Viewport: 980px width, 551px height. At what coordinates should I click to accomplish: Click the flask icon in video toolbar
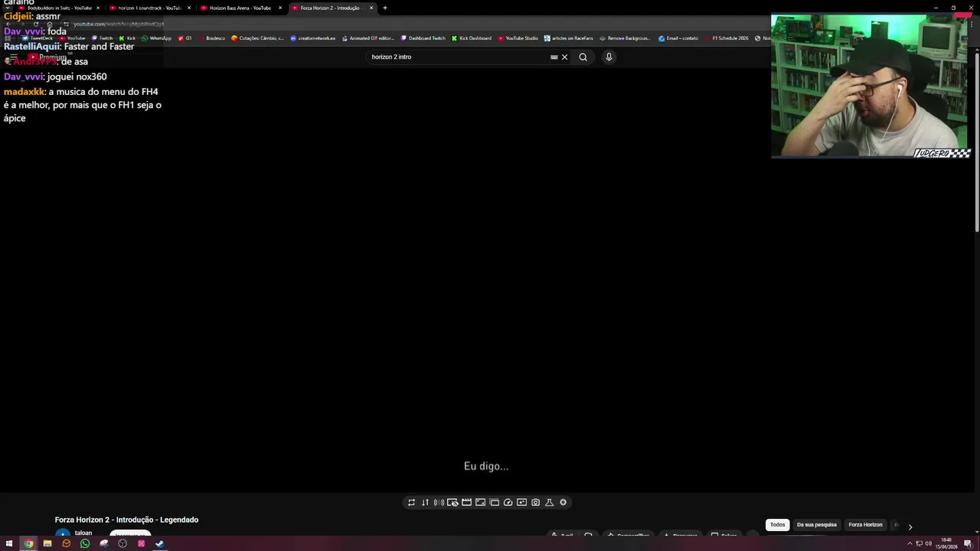tap(549, 503)
